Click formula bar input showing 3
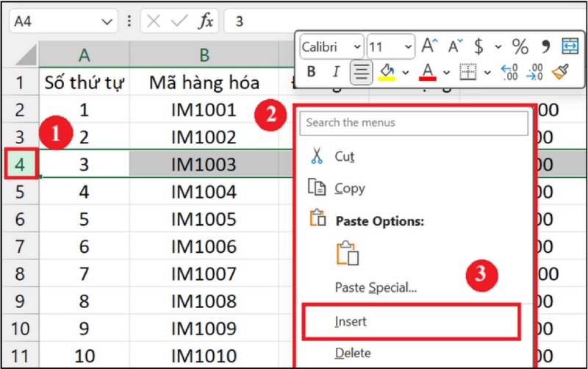The image size is (588, 369). point(405,21)
